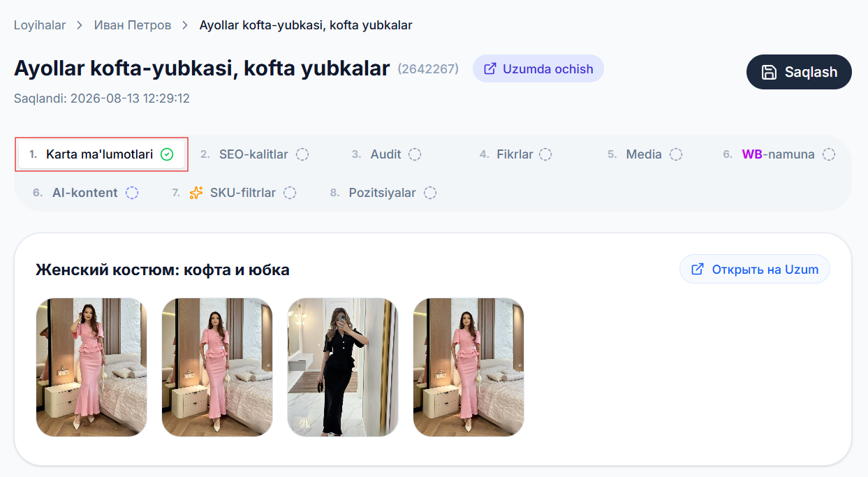This screenshot has width=868, height=477.
Task: Select the Media tab
Action: click(x=644, y=154)
